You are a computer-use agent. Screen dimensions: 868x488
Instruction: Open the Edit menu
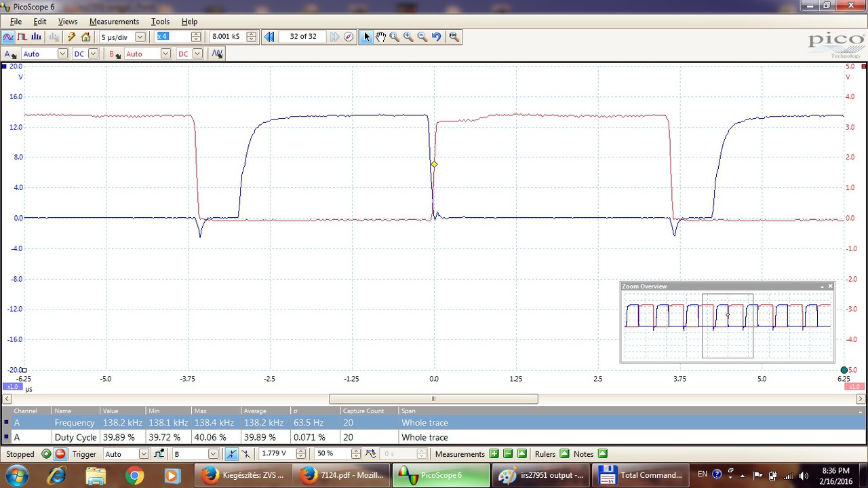pyautogui.click(x=40, y=22)
